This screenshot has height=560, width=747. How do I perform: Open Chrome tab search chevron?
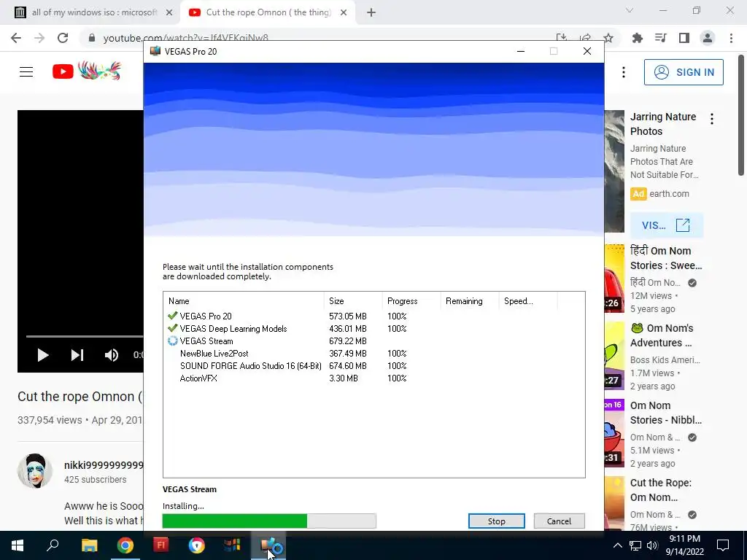[x=630, y=10]
